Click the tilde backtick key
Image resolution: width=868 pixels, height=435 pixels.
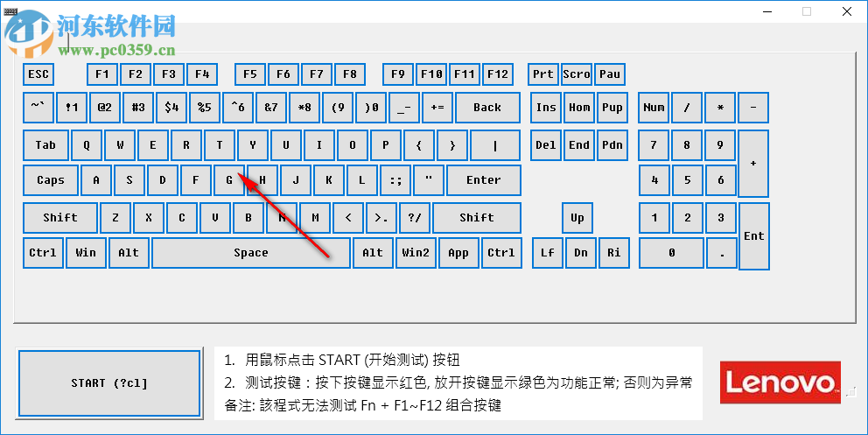point(38,108)
